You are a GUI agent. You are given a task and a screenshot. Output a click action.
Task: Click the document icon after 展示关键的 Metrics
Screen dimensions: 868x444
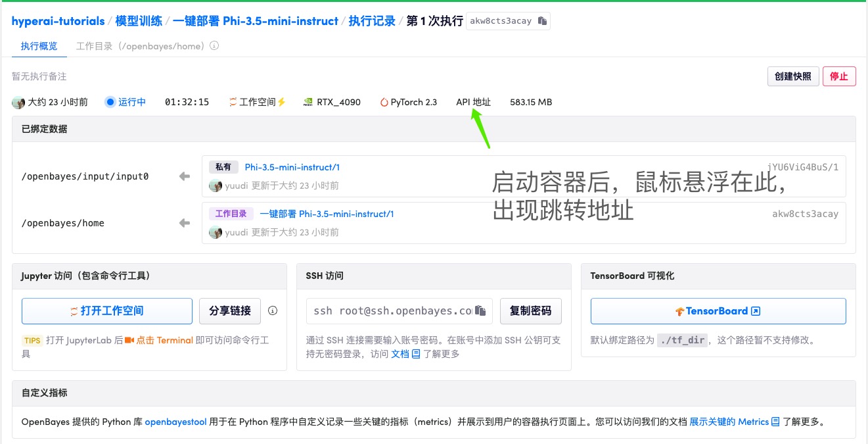coord(775,422)
